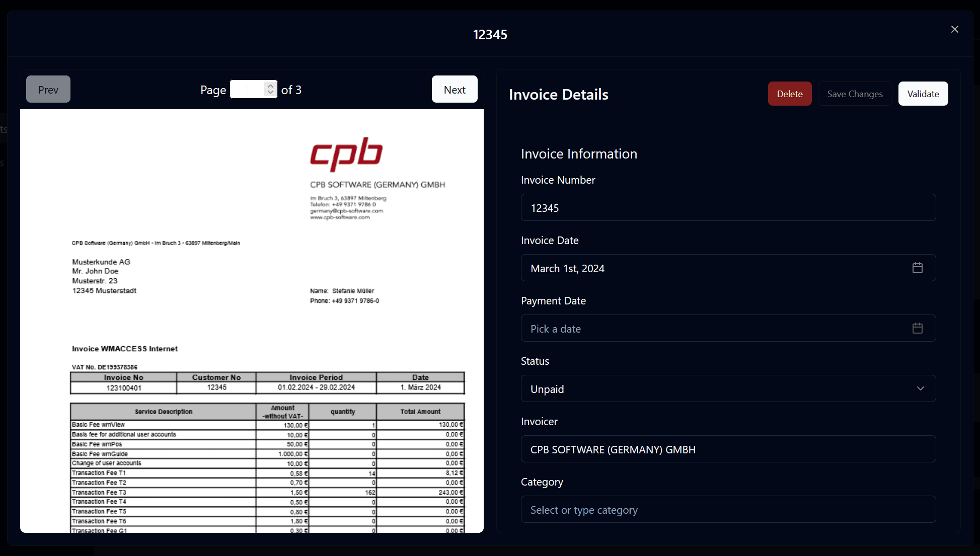Open the Category combo box
The image size is (980, 556).
pos(727,509)
